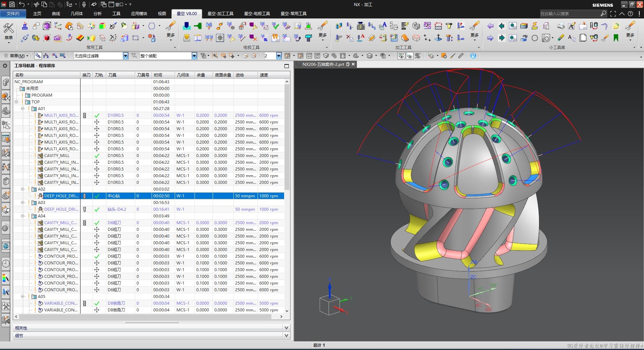The width and height of the screenshot is (644, 350).
Task: Click the purple left arrow in 小工具集
Action: pyautogui.click(x=490, y=26)
